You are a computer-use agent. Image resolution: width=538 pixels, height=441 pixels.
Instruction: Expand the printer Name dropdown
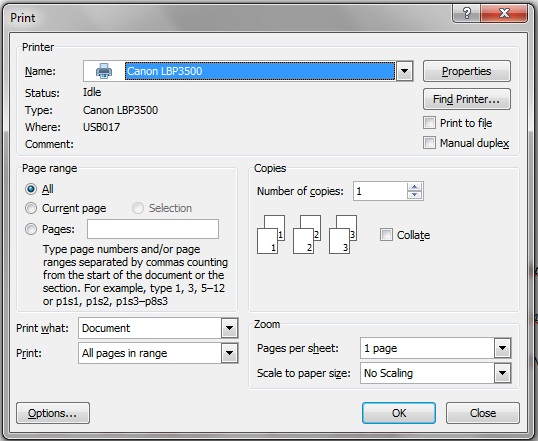405,71
